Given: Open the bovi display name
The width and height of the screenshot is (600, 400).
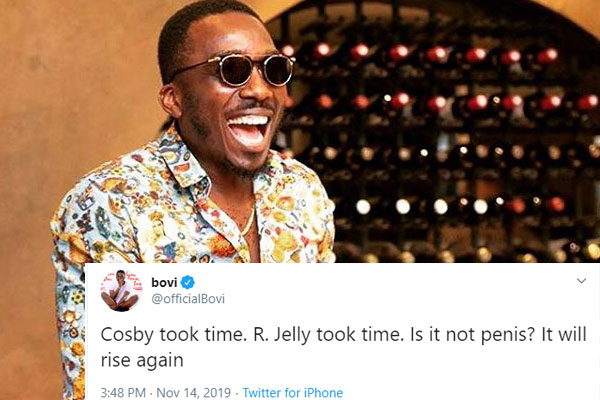Looking at the screenshot, I should click(x=164, y=282).
